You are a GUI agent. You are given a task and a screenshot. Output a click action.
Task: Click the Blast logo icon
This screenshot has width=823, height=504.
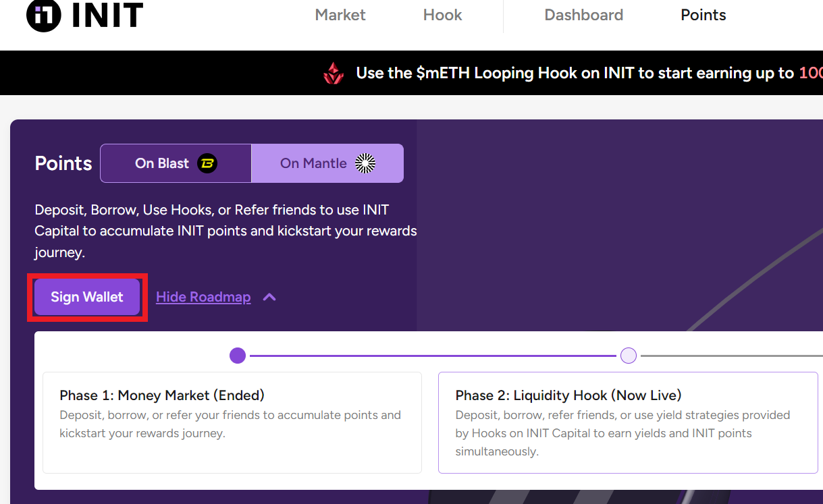coord(207,163)
